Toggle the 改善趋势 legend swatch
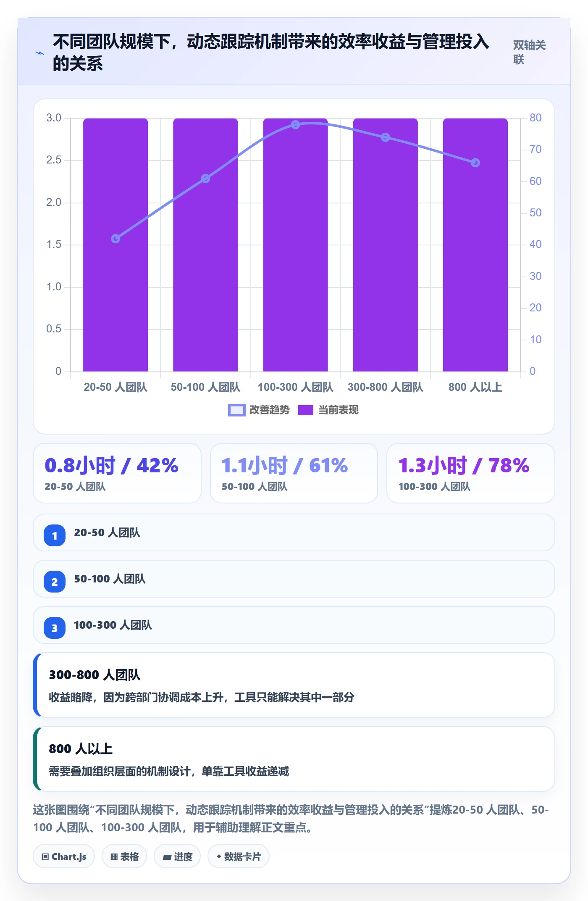The image size is (588, 901). [x=236, y=410]
